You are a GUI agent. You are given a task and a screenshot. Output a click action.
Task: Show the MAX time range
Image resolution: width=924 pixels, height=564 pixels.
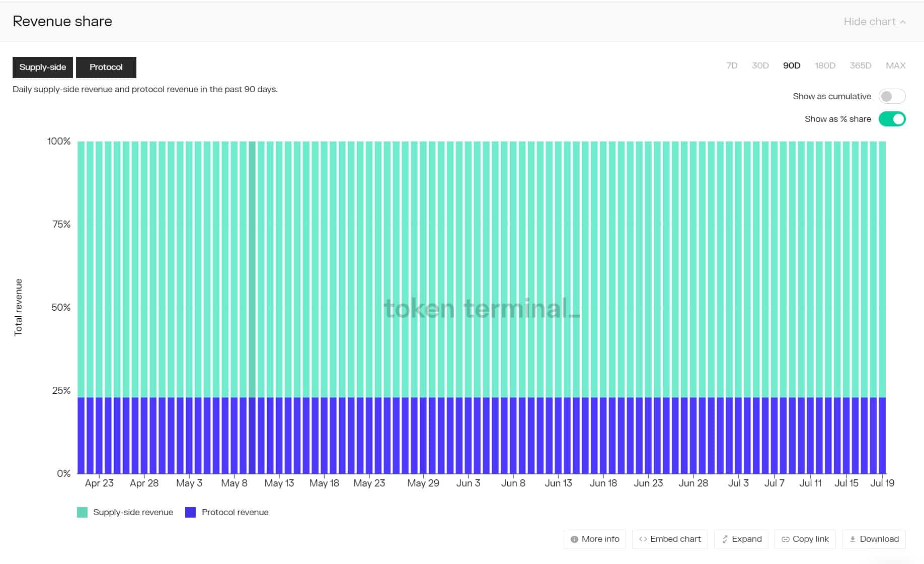pos(895,65)
